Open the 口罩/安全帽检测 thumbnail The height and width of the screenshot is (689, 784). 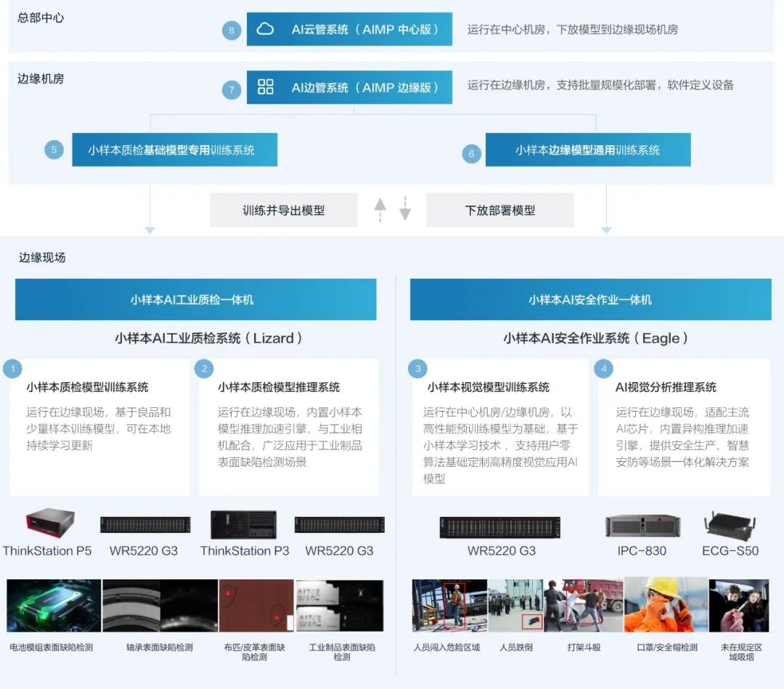click(666, 605)
